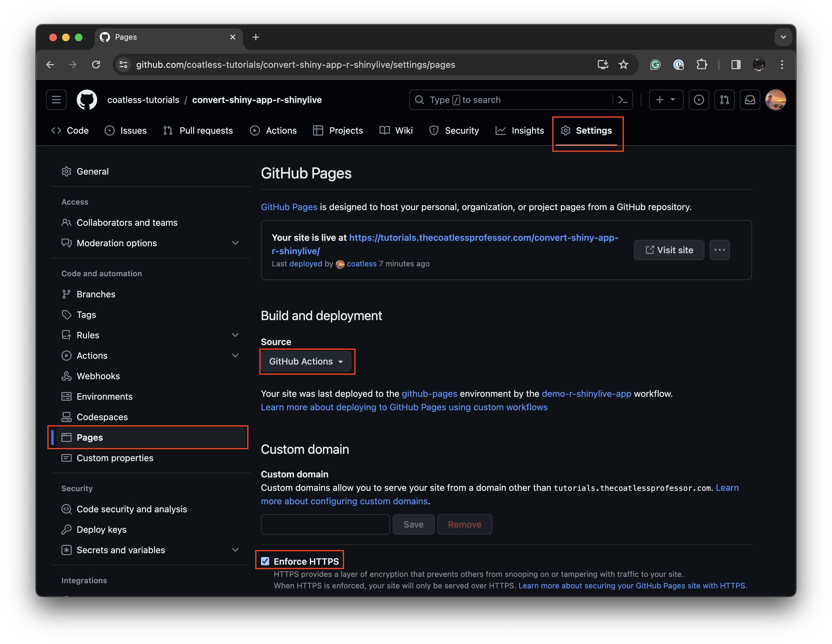
Task: Uncheck the Enforce HTTPS checkbox
Action: tap(265, 561)
